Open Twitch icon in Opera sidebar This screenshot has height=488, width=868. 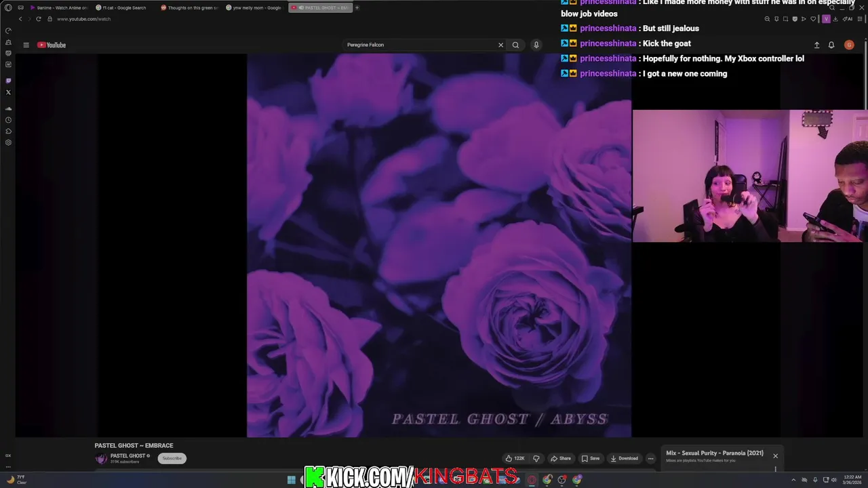8,81
